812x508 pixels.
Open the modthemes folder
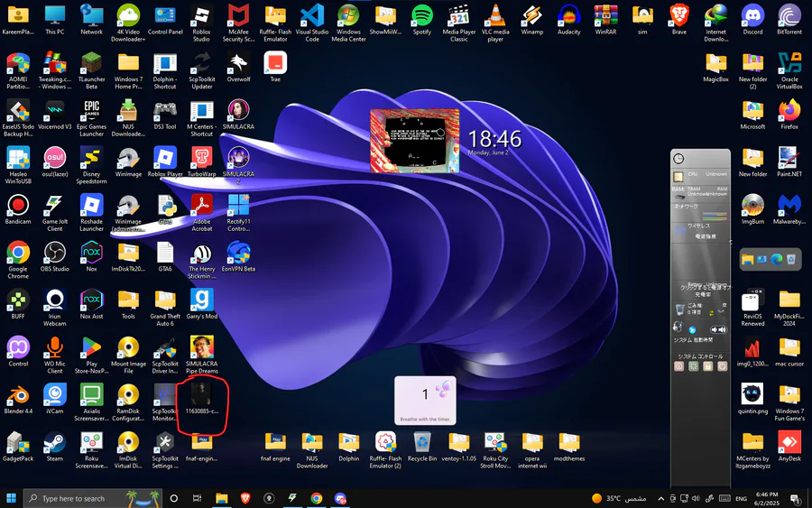point(568,447)
